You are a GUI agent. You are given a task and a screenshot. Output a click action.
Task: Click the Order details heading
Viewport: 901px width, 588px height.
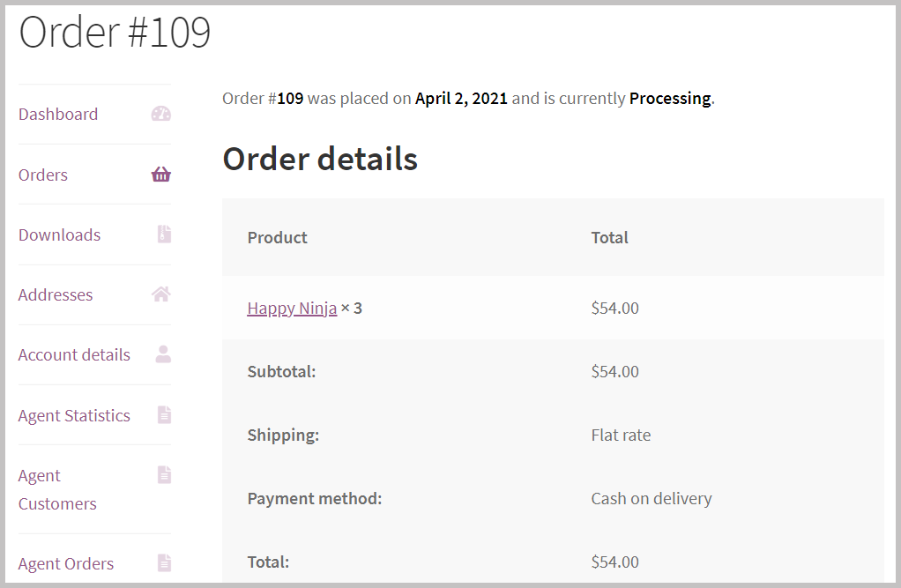(x=320, y=159)
